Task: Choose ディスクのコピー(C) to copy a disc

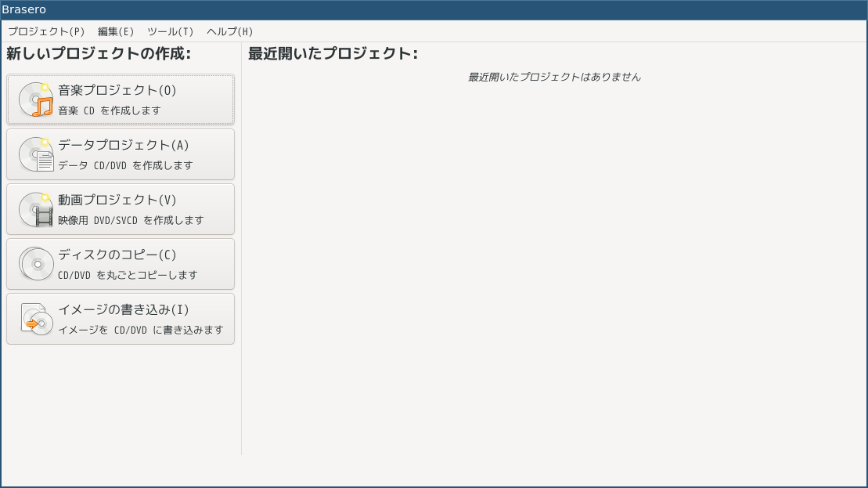Action: point(121,264)
